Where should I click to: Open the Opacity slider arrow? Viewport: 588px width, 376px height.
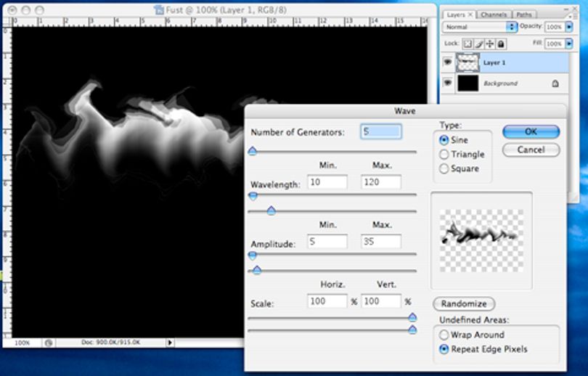(x=569, y=27)
